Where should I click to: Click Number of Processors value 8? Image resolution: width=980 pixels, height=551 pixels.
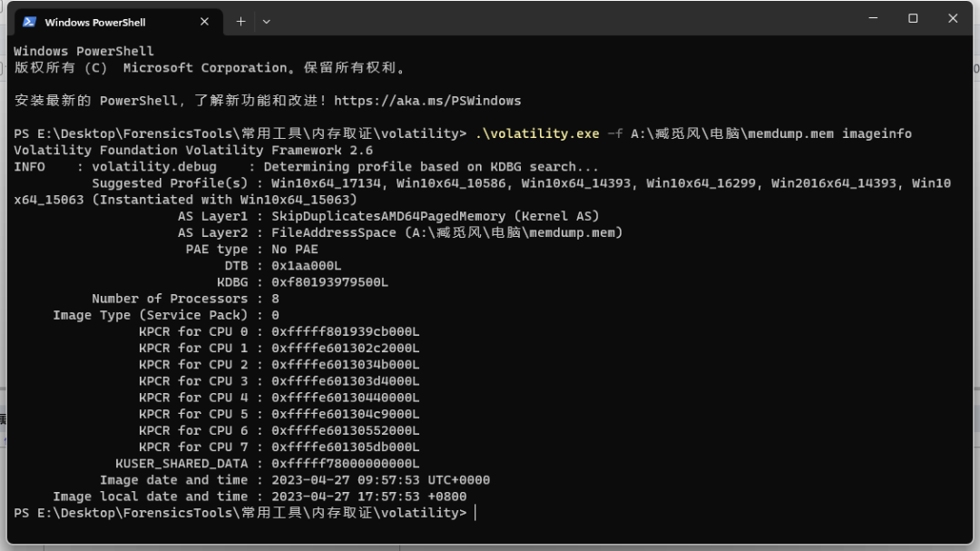click(275, 299)
